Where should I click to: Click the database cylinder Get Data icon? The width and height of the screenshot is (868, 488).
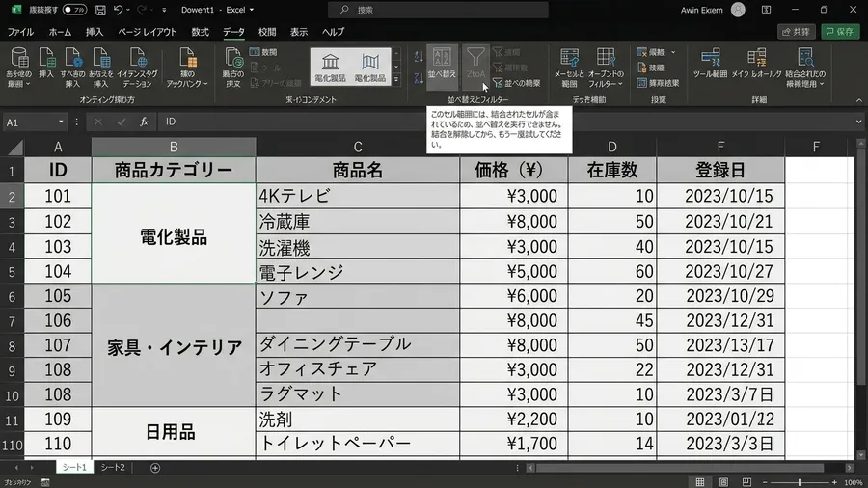[19, 58]
